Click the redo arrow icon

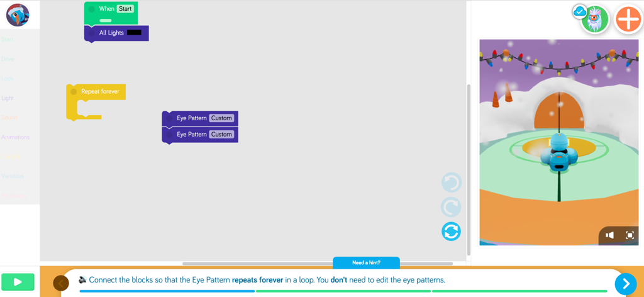(451, 207)
